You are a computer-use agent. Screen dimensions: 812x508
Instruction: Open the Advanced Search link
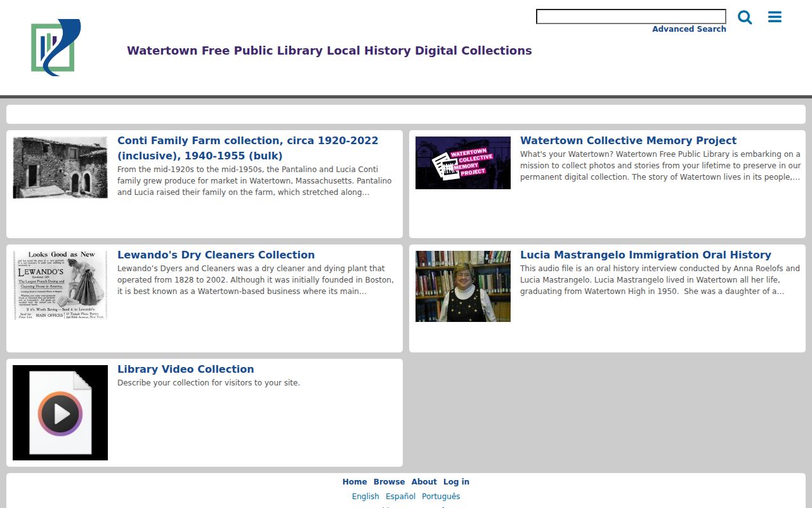pyautogui.click(x=689, y=29)
